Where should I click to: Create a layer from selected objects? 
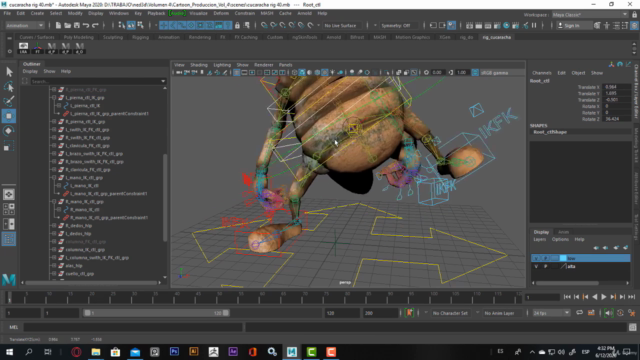(x=626, y=248)
